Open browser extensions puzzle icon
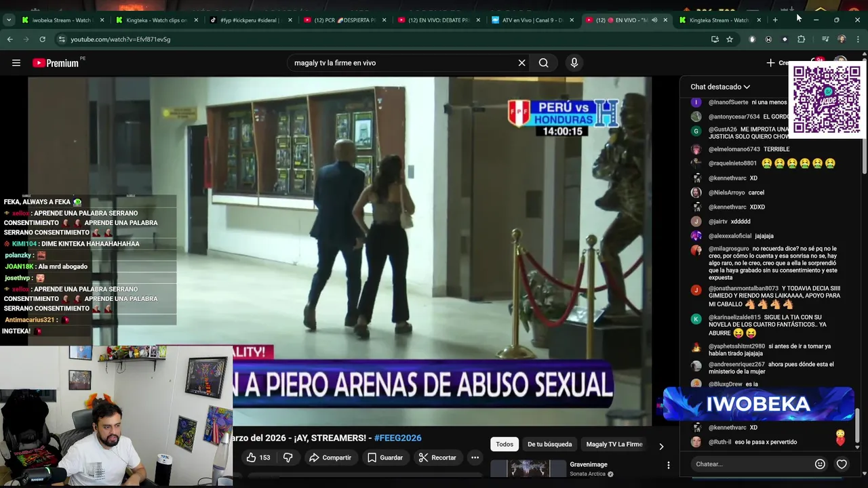 pyautogui.click(x=801, y=39)
